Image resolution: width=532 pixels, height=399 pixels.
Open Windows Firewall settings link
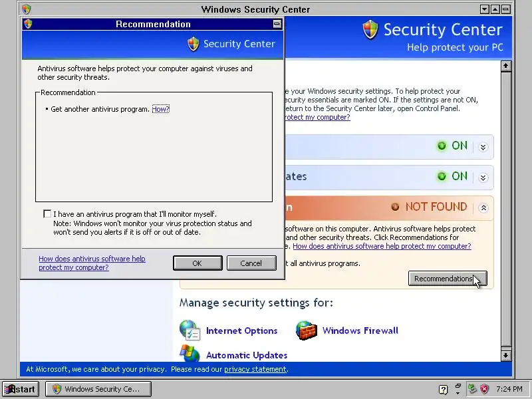[360, 331]
